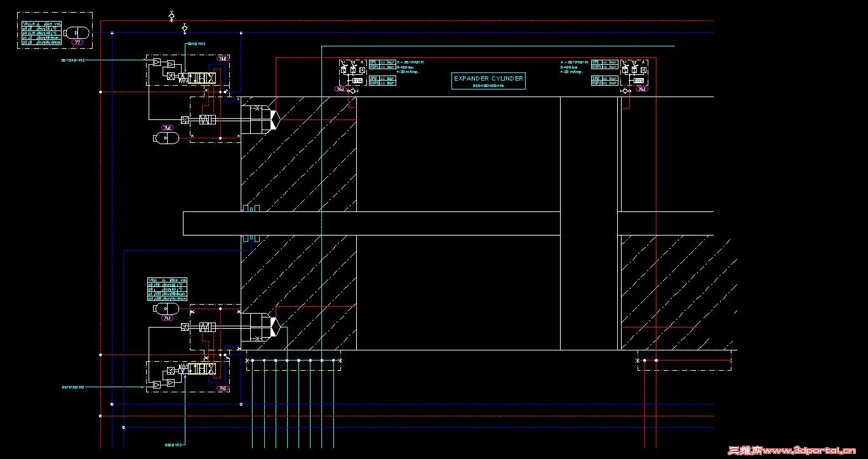
Task: Select the item balloon labeled 77
Action: (78, 43)
